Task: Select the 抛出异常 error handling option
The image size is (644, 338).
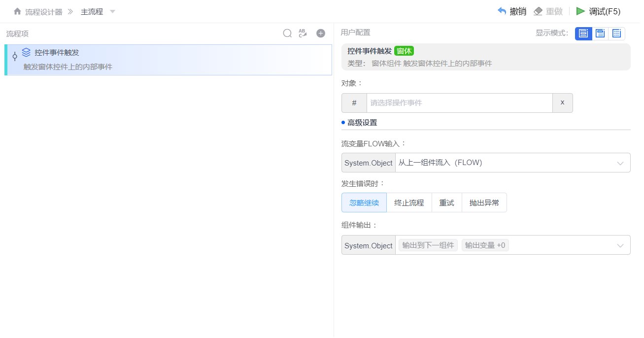Action: point(484,203)
